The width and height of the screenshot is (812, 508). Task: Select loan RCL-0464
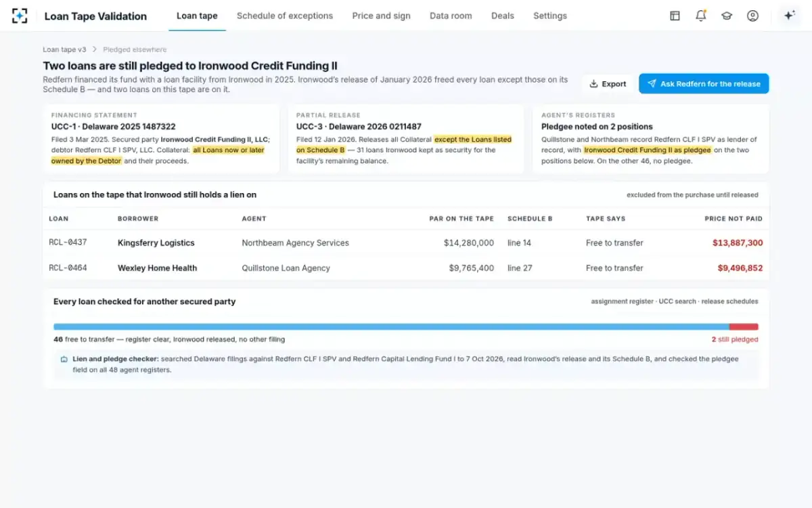[x=68, y=268]
